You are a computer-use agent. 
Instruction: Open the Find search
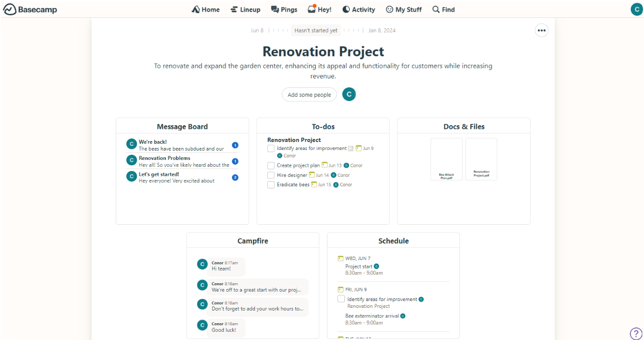[x=443, y=9]
